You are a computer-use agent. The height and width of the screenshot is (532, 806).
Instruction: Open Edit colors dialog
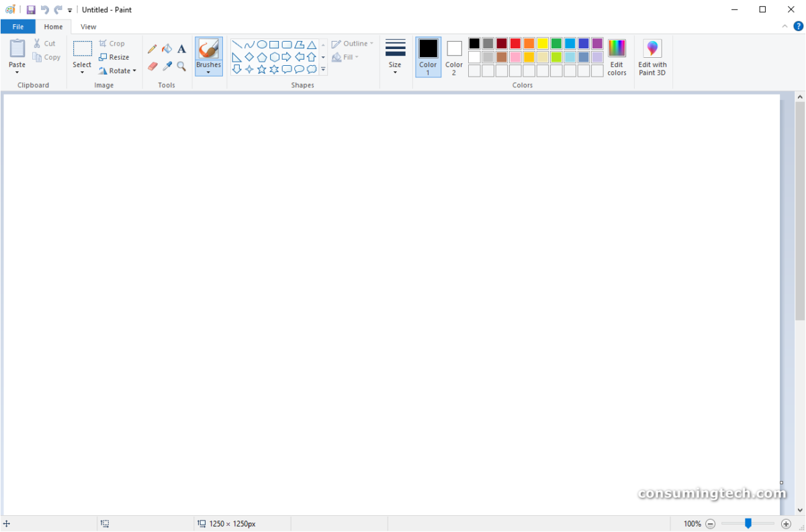617,57
